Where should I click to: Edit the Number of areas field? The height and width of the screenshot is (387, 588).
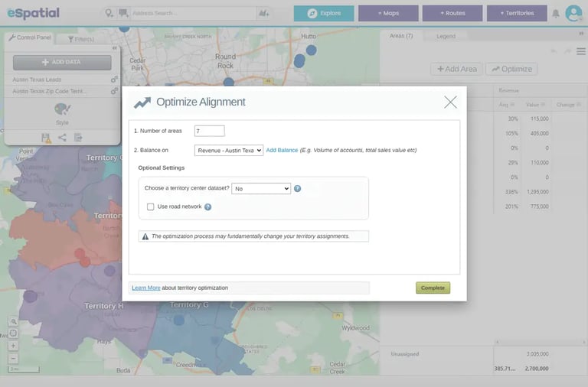[210, 131]
